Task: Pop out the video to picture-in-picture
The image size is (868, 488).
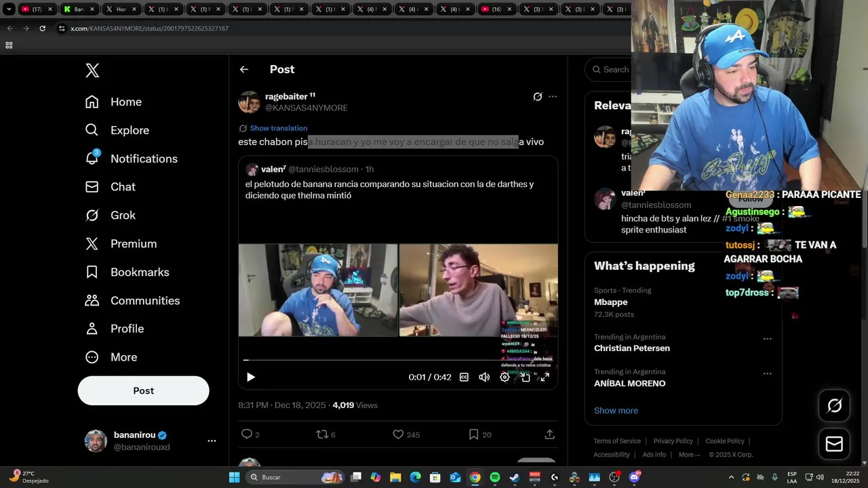Action: pos(525,377)
